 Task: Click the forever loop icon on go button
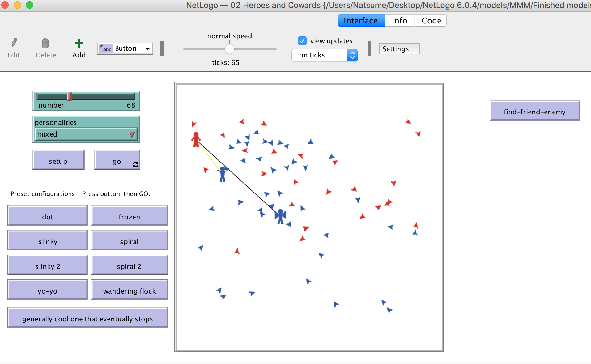click(135, 165)
